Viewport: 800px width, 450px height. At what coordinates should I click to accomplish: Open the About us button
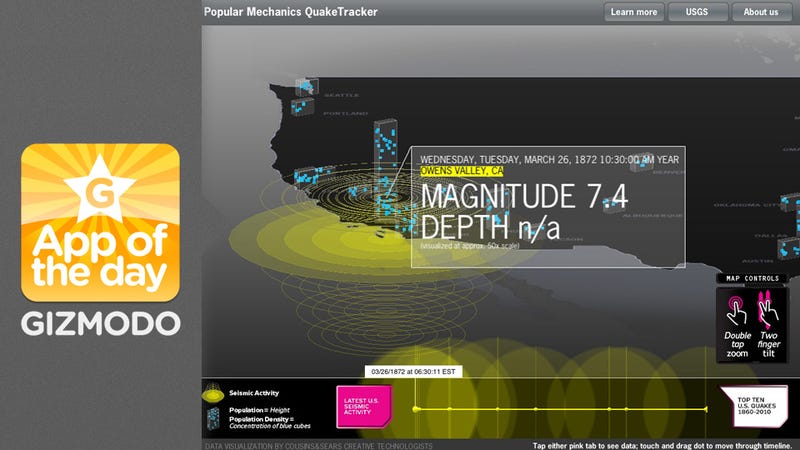tap(761, 12)
